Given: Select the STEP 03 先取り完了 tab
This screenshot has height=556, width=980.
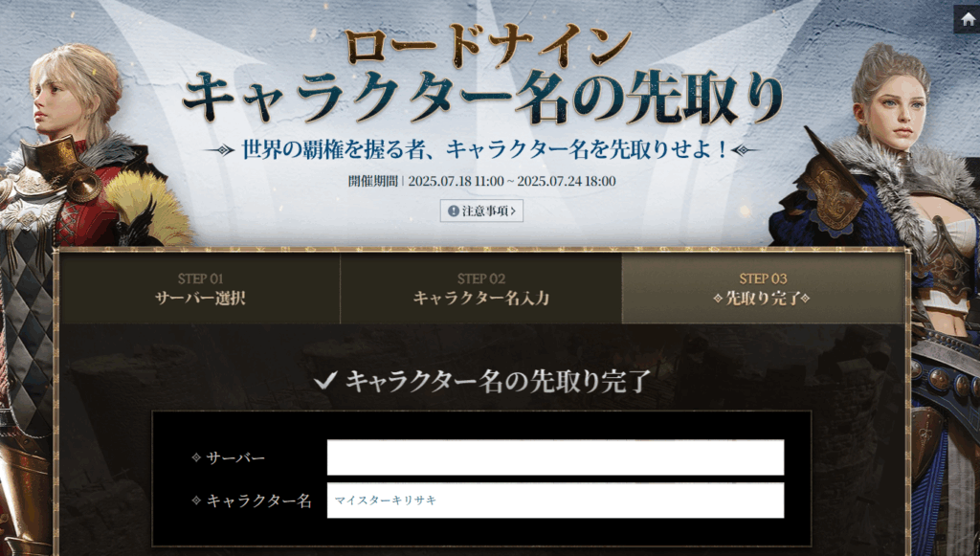Looking at the screenshot, I should (763, 288).
